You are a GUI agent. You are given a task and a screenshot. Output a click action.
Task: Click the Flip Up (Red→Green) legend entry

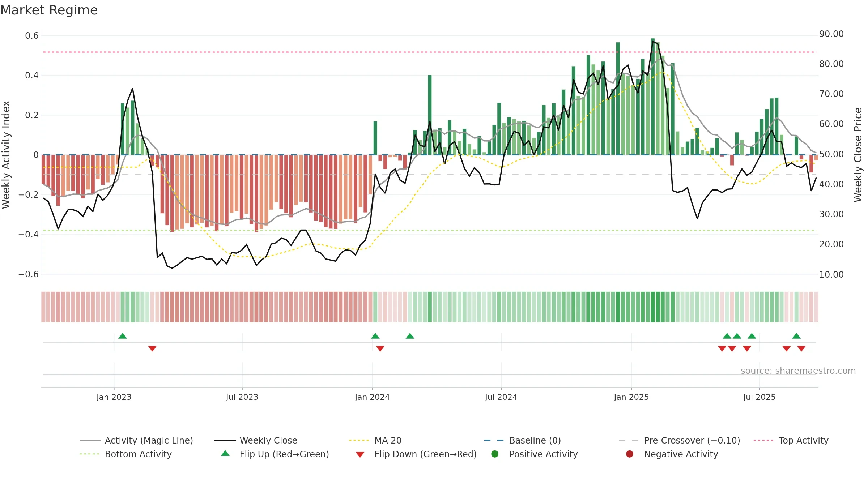275,454
